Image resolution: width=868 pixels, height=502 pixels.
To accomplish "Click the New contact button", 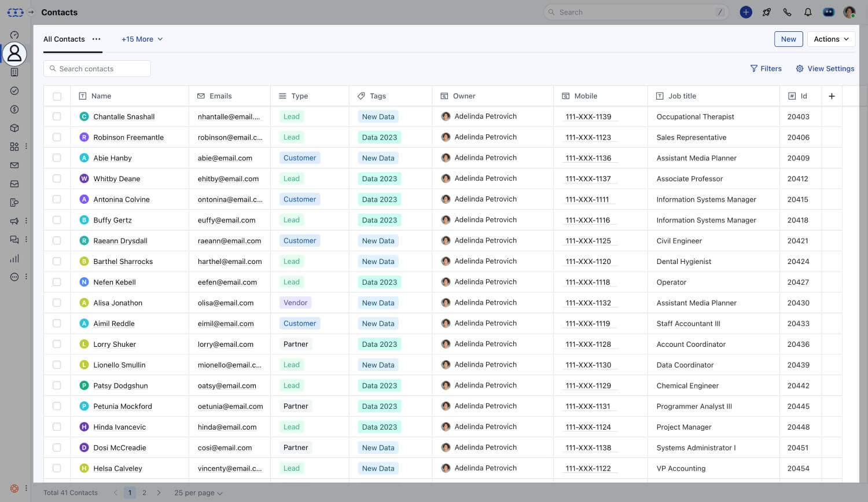I will (788, 39).
